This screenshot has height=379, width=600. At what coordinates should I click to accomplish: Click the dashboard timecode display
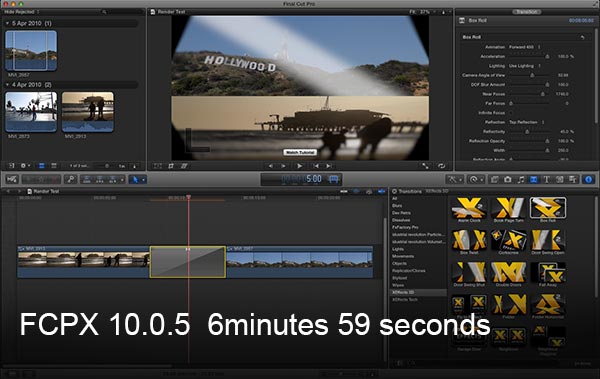tap(302, 179)
